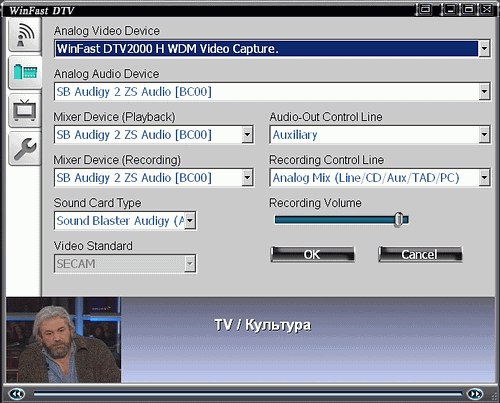Screen dimensions: 500x403
Task: Click the OK button
Action: click(x=312, y=254)
